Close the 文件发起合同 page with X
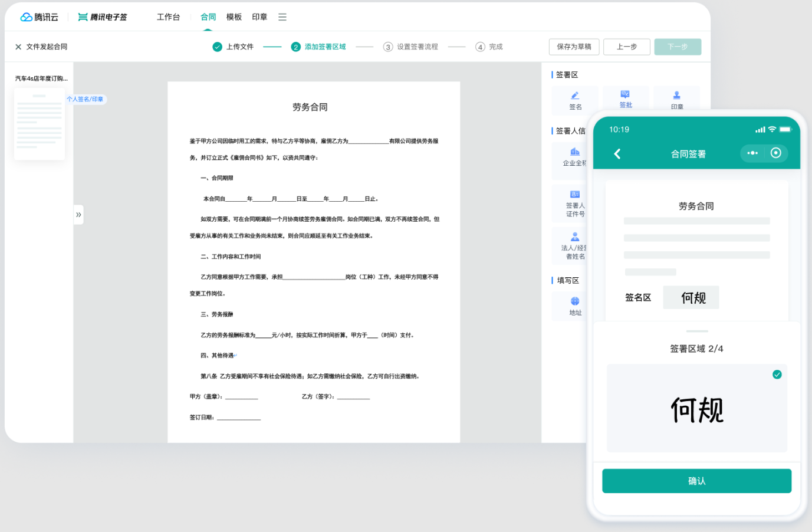Viewport: 812px width, 532px height. [x=18, y=47]
